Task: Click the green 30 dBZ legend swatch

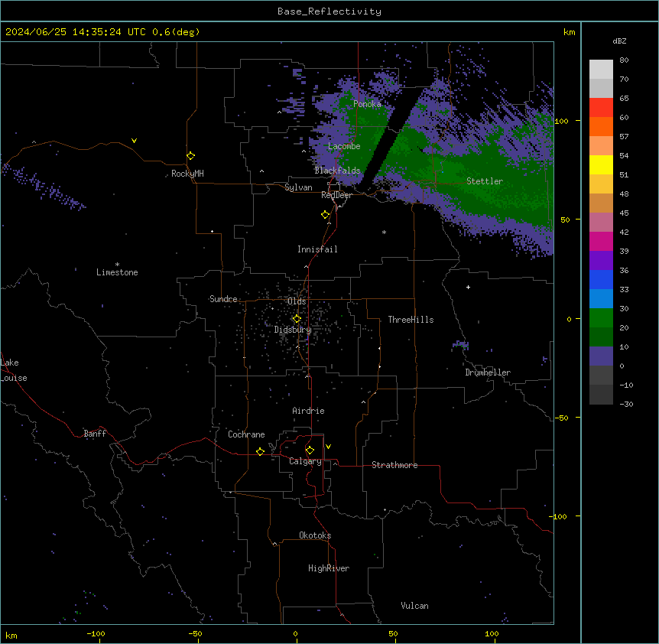Action: pyautogui.click(x=601, y=318)
